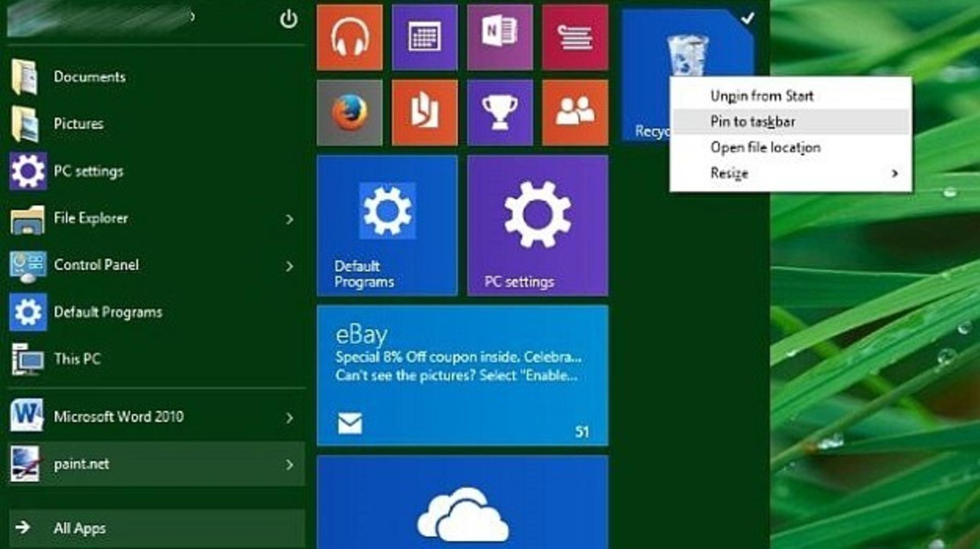Screen dimensions: 980x549
Task: Open the Resize submenu in the context menu
Action: tap(791, 174)
